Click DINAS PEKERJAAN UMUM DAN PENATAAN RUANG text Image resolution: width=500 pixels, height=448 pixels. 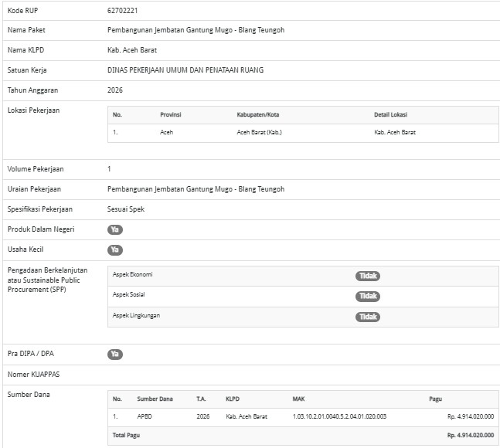point(185,70)
